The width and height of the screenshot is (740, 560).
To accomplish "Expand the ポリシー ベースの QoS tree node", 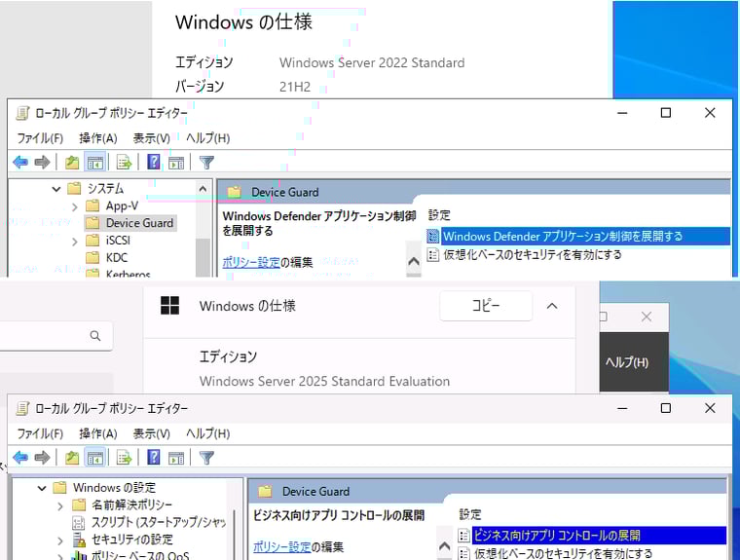I will pyautogui.click(x=60, y=557).
